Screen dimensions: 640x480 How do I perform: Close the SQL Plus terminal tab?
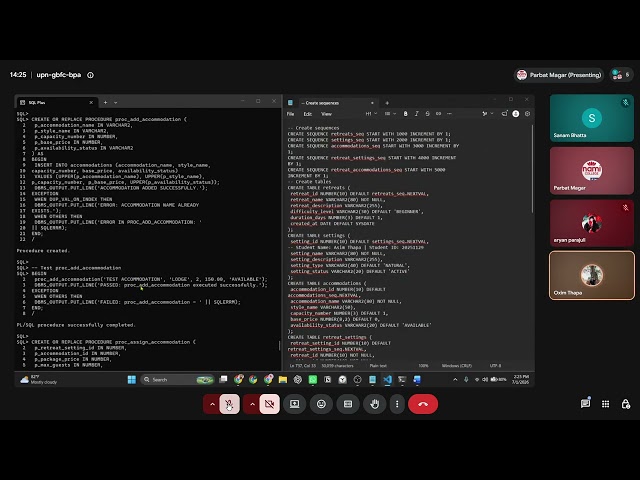pyautogui.click(x=91, y=102)
